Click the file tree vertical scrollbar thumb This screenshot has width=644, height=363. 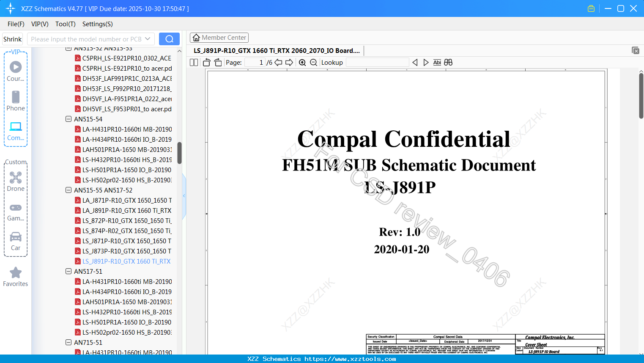pyautogui.click(x=179, y=153)
